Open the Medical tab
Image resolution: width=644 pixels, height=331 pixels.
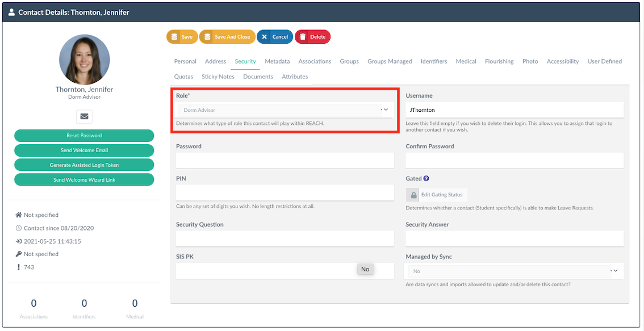[466, 61]
